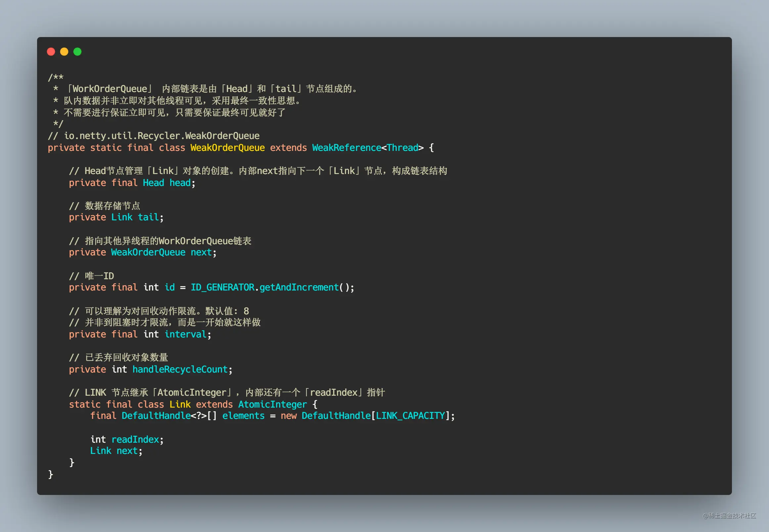
Task: Click the red close dot
Action: pyautogui.click(x=51, y=52)
